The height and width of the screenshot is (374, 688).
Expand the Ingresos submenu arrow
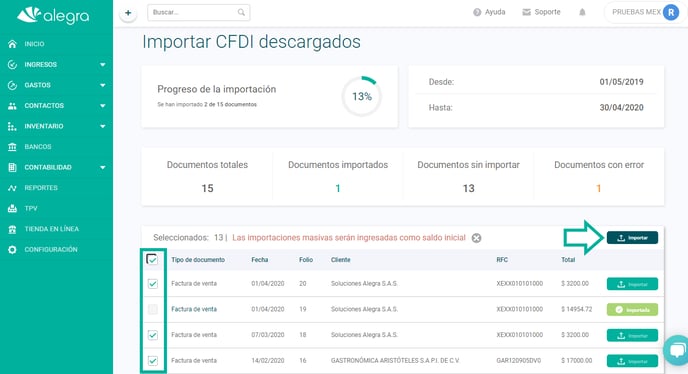[103, 65]
